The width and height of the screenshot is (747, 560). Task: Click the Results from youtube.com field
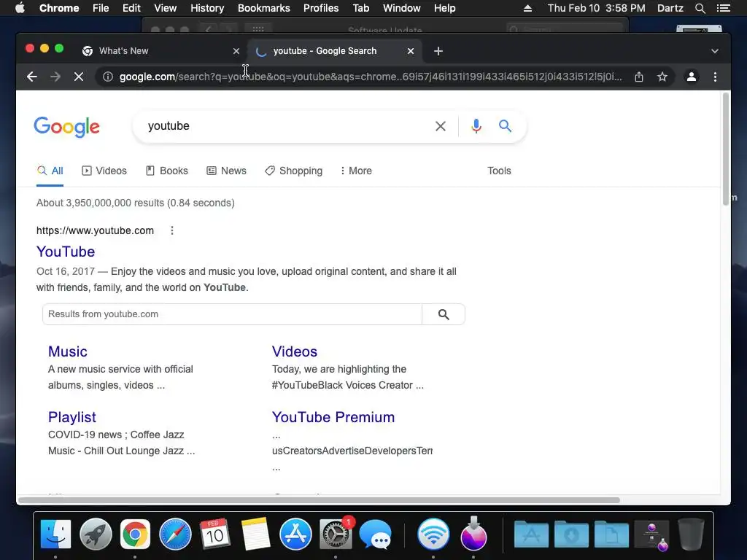pyautogui.click(x=232, y=314)
